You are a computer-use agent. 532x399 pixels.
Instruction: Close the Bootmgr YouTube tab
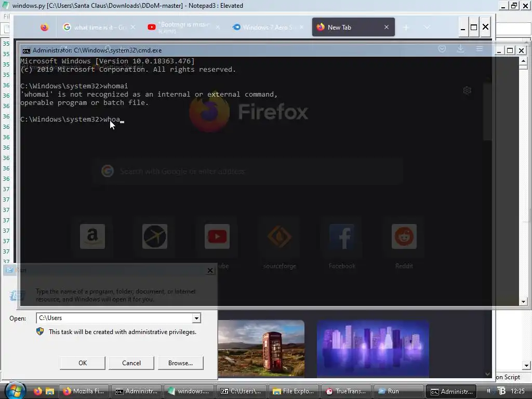coord(218,27)
